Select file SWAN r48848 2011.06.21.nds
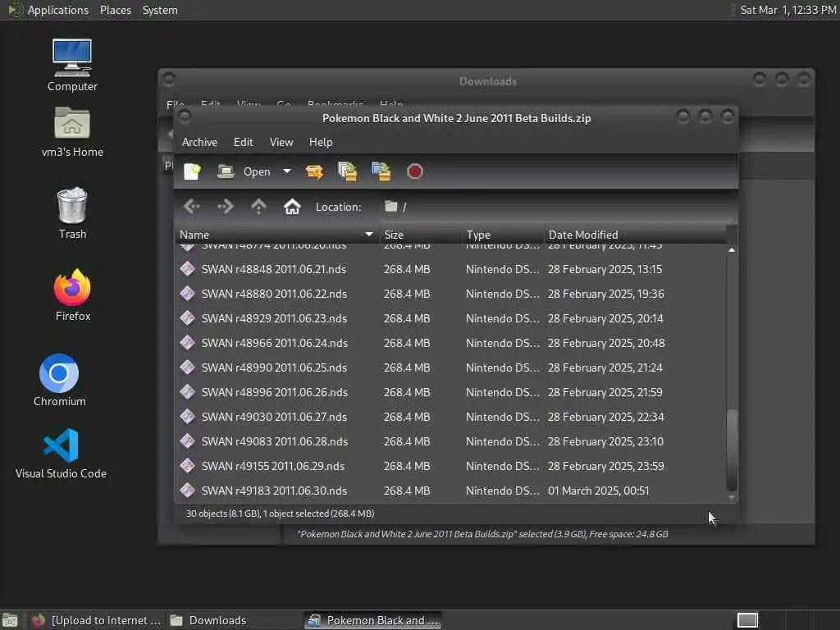 450,269
